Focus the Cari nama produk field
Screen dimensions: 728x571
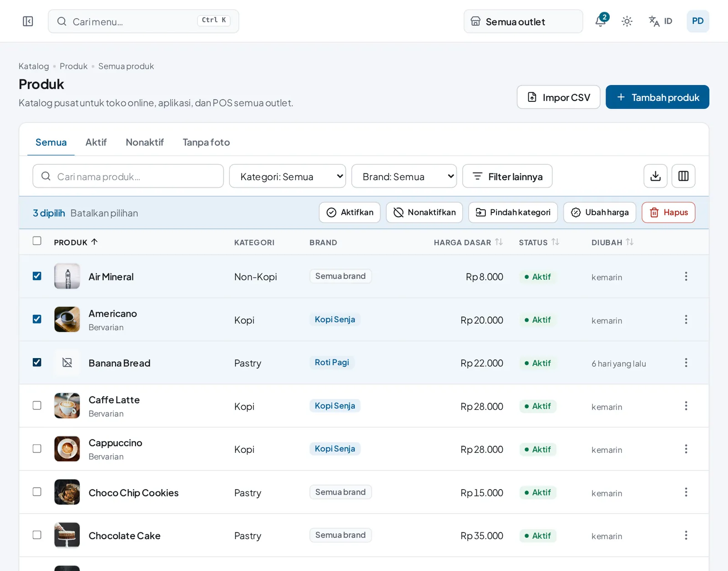128,176
